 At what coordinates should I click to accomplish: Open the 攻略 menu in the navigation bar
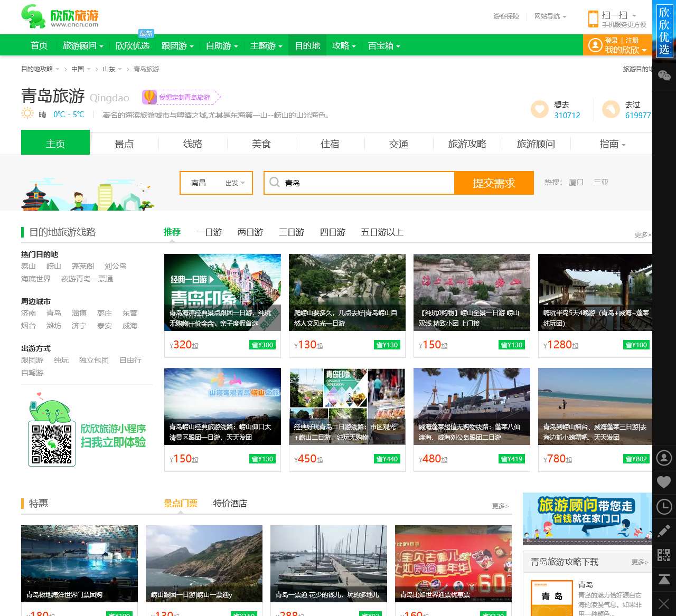click(x=341, y=46)
